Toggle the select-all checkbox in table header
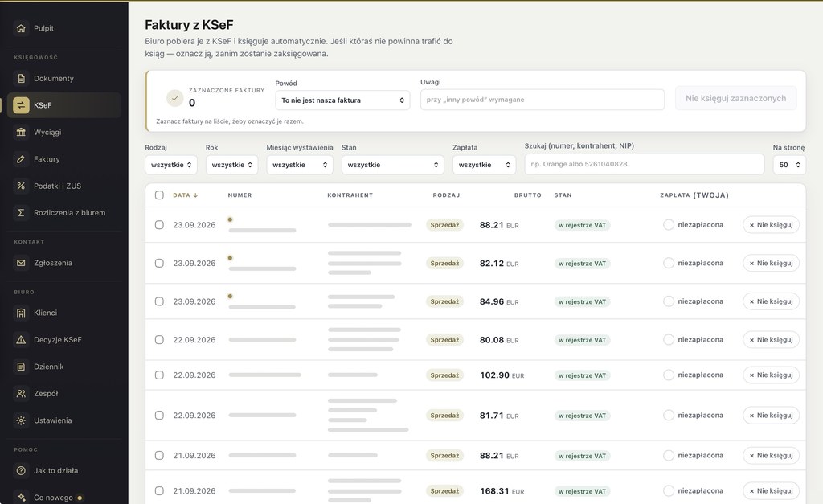Image resolution: width=823 pixels, height=504 pixels. pyautogui.click(x=159, y=195)
